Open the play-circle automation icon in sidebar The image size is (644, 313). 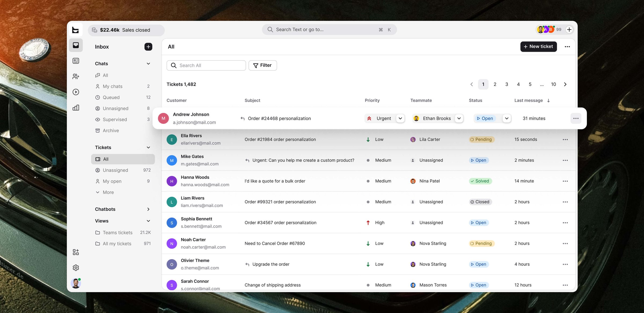click(x=76, y=92)
